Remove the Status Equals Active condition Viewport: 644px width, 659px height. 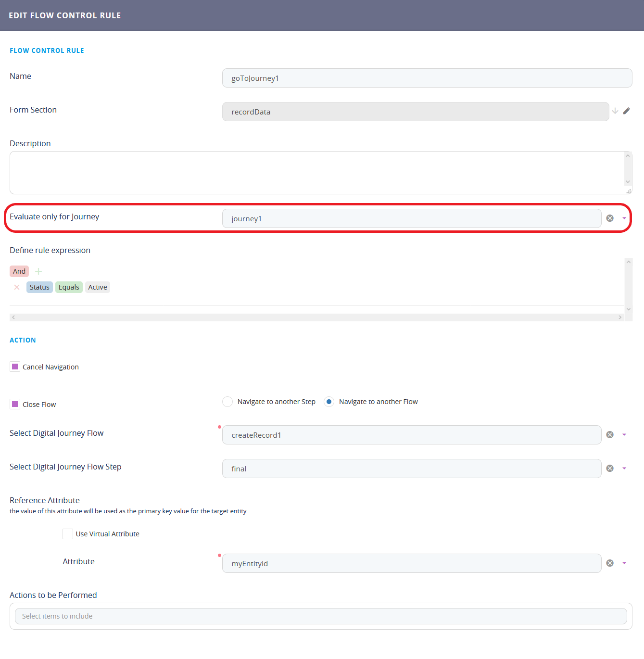click(x=17, y=287)
